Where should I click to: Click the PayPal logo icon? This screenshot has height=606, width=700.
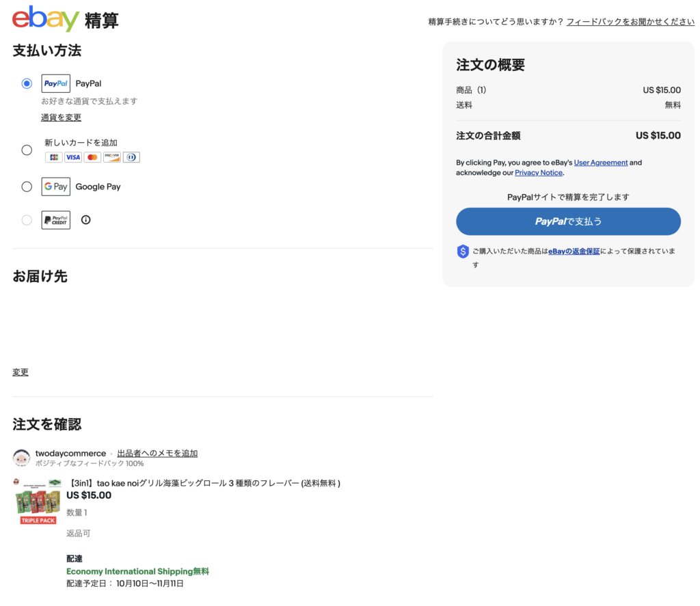(55, 83)
